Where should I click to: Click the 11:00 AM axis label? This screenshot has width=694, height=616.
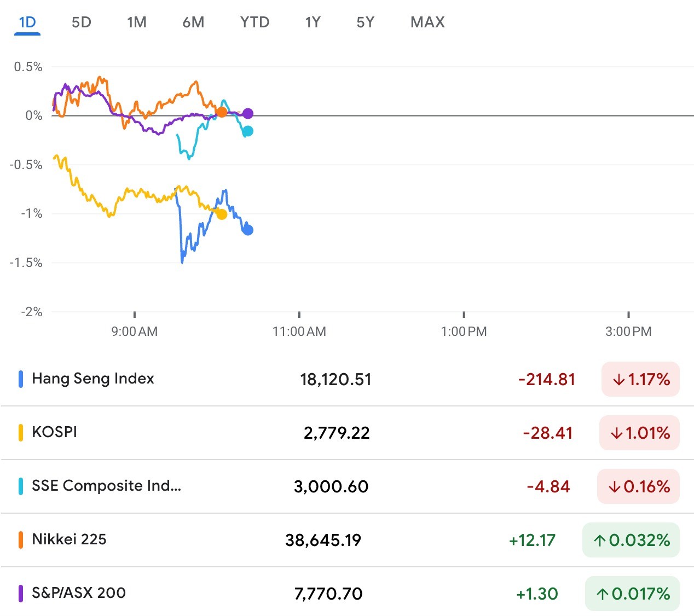pos(299,332)
